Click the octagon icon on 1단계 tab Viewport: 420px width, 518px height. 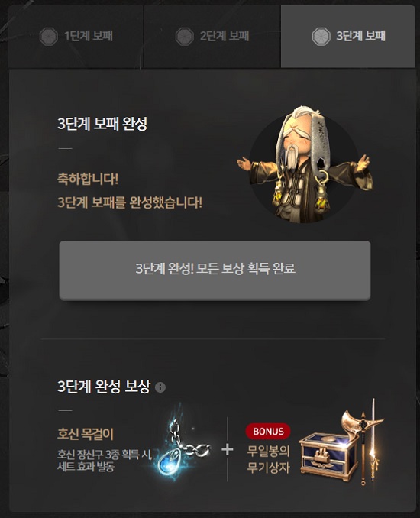tap(49, 37)
